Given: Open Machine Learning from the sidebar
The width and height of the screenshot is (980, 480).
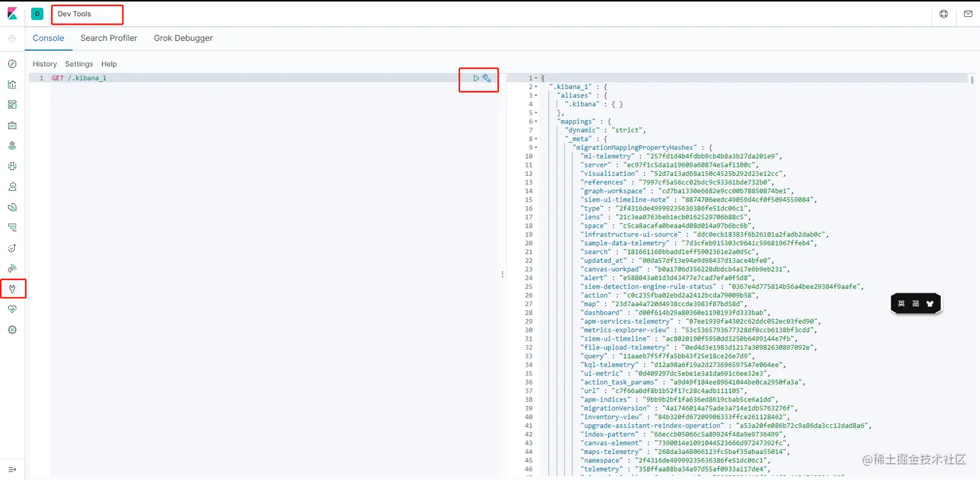Looking at the screenshot, I should [12, 166].
